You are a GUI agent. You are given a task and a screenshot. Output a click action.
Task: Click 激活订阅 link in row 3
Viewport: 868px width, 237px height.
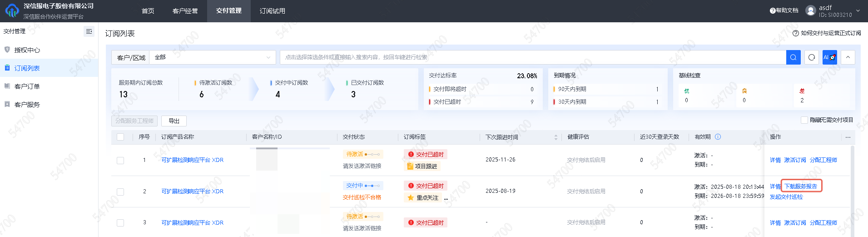(x=795, y=223)
